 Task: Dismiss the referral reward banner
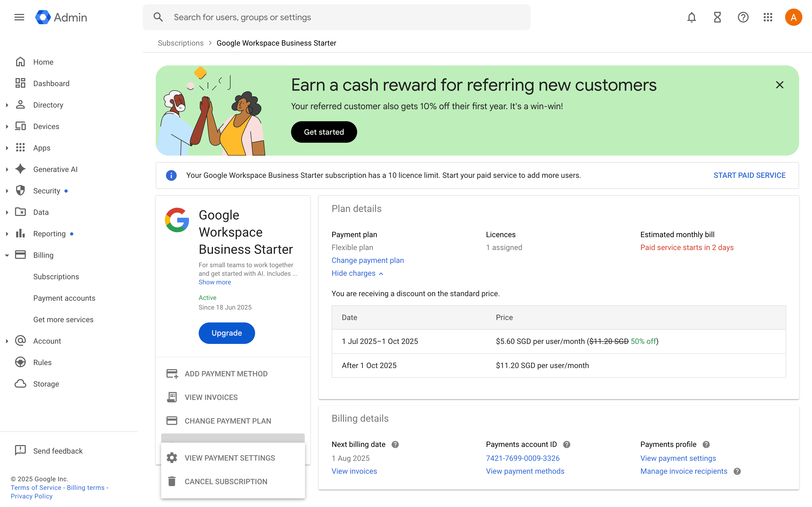click(780, 85)
